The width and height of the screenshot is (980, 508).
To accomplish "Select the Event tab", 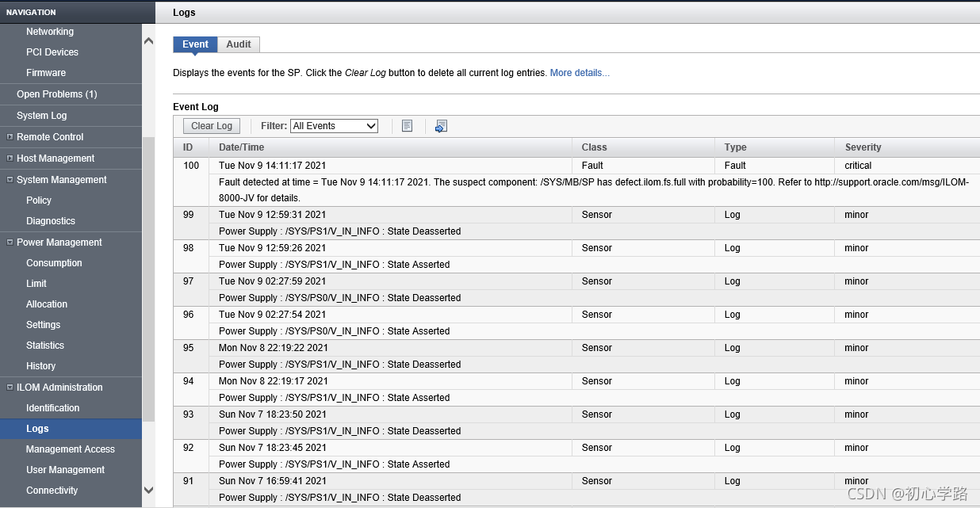I will [195, 44].
